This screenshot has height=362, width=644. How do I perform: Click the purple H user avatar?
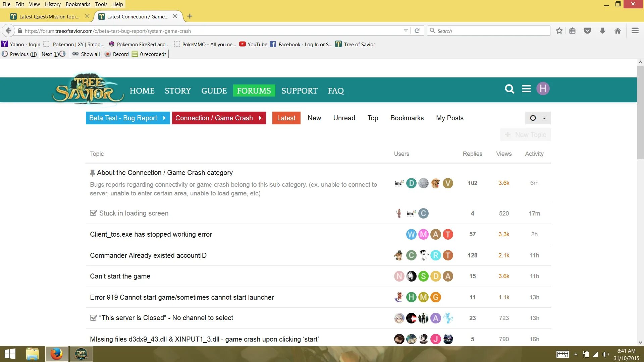(543, 89)
